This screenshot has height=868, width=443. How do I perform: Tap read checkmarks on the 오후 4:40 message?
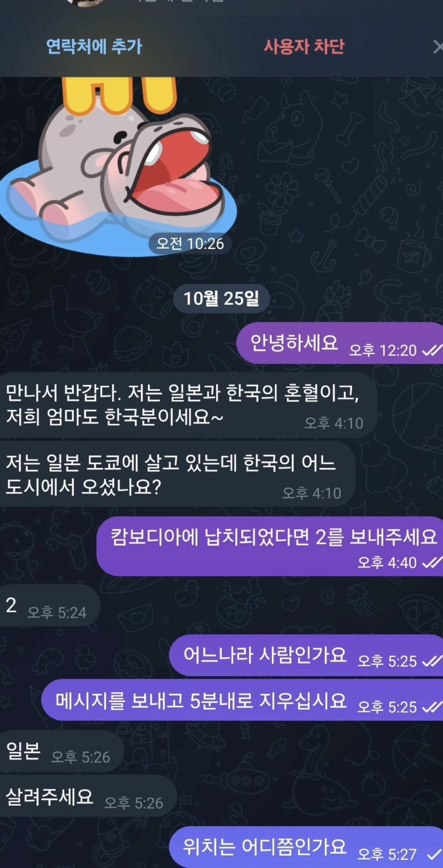(432, 563)
